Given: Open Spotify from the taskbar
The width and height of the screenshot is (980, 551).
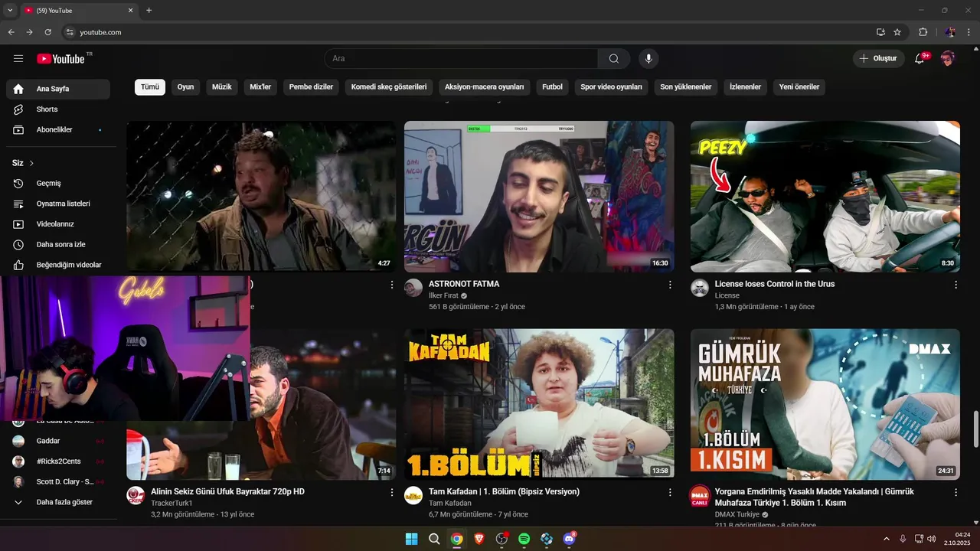Looking at the screenshot, I should pos(524,539).
